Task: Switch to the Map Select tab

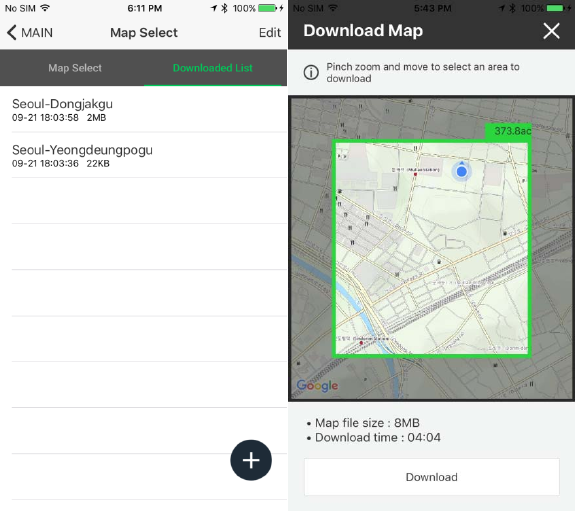Action: 75,68
